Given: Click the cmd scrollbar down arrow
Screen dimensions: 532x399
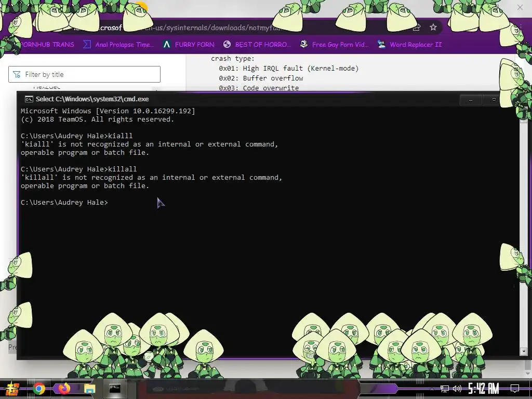Looking at the screenshot, I should pos(524,352).
